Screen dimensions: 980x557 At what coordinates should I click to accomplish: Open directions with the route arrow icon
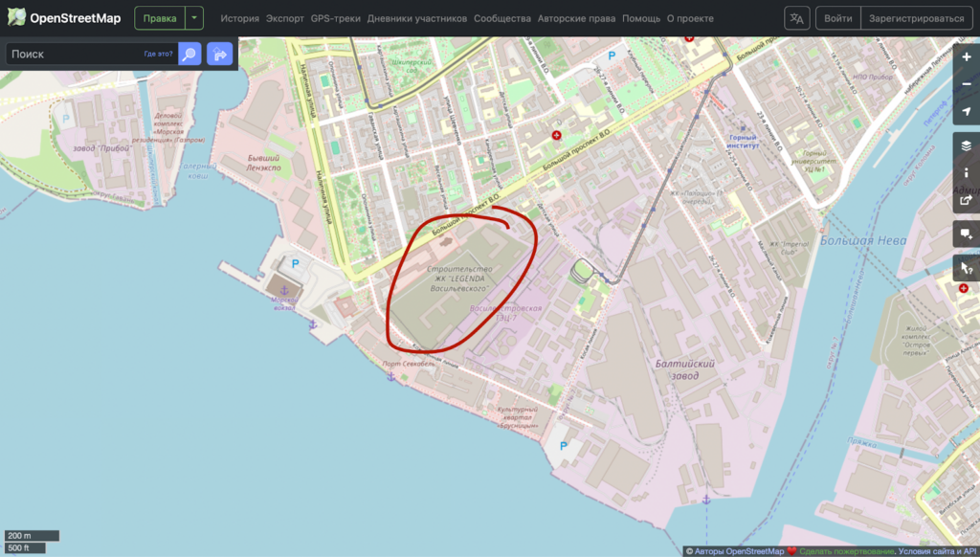click(220, 54)
